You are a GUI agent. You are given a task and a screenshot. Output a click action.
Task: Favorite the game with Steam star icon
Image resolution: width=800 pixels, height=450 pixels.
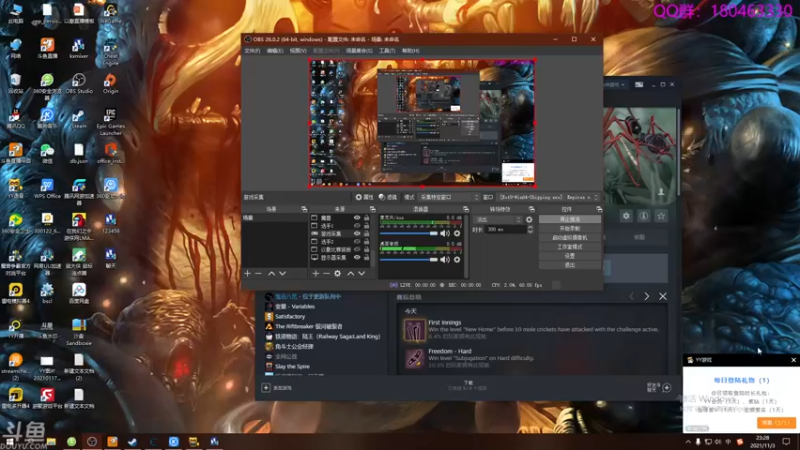(661, 216)
